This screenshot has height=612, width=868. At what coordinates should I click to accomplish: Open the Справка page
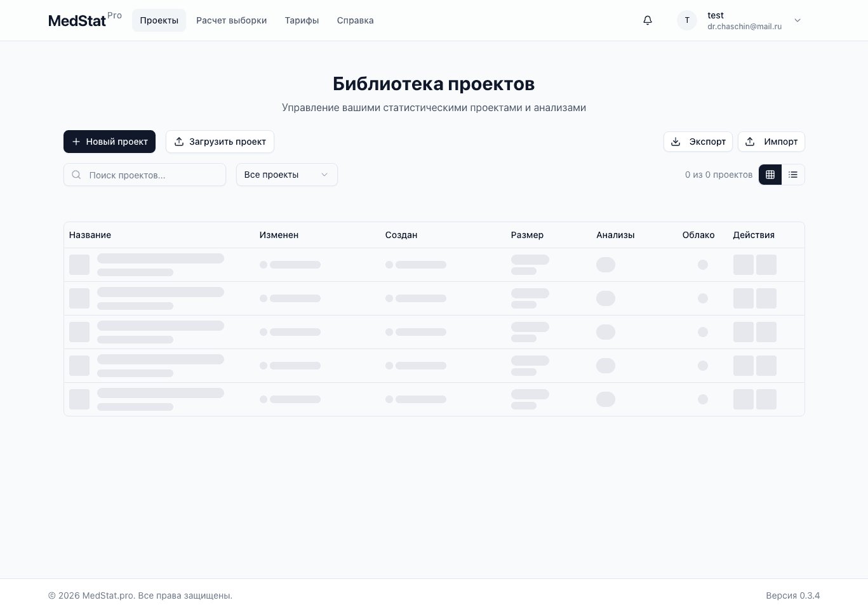(x=356, y=20)
